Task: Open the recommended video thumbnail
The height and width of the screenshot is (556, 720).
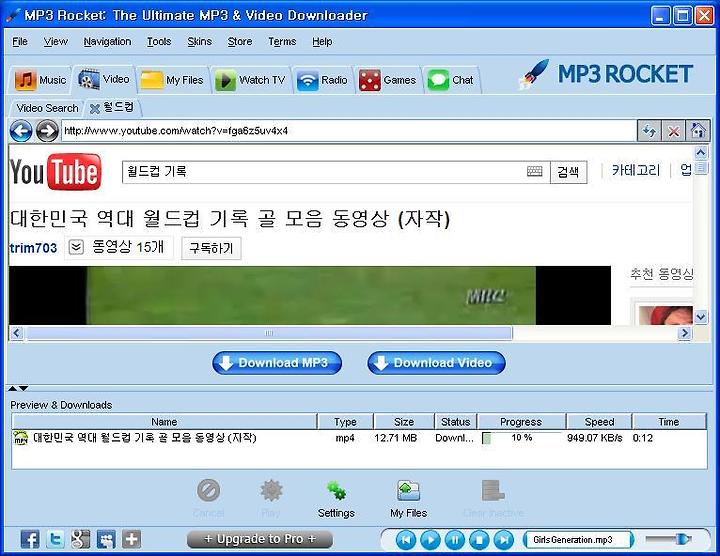Action: coord(665,315)
